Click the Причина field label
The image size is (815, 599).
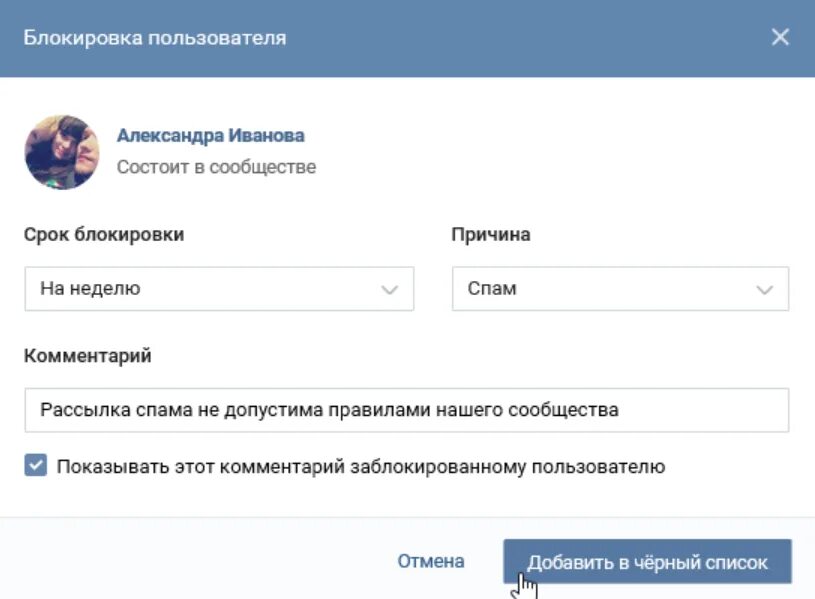point(491,235)
